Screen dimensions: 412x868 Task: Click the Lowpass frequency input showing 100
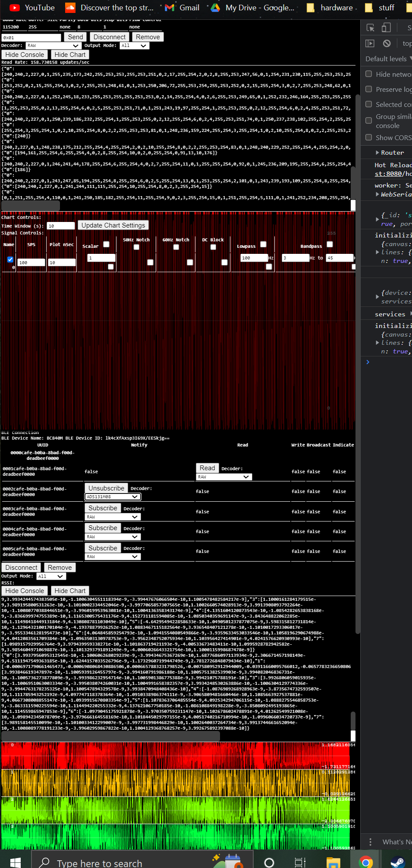pyautogui.click(x=254, y=258)
